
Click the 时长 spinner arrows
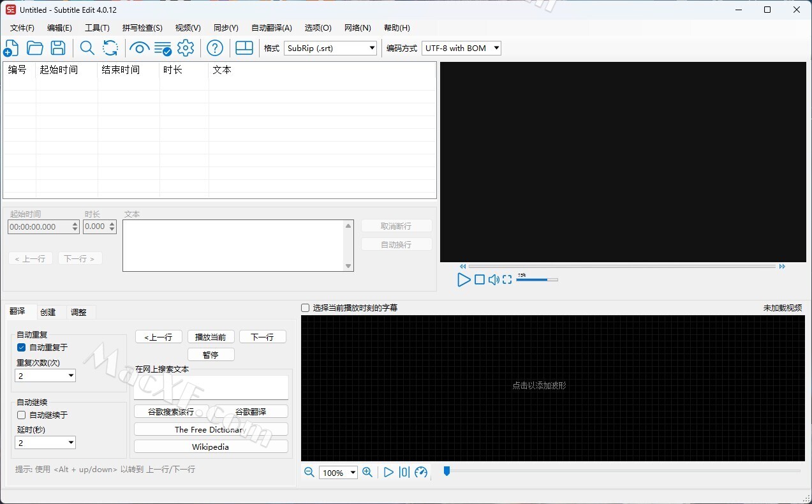coord(112,226)
